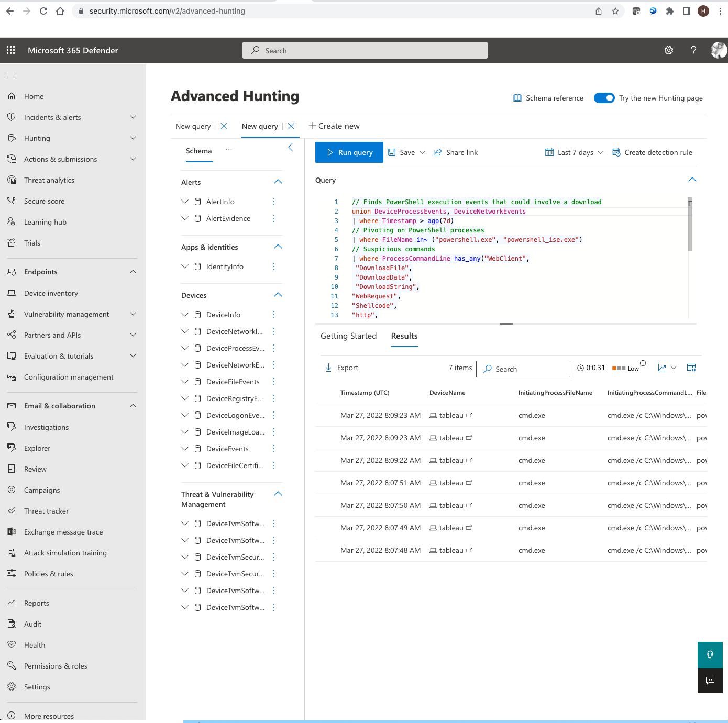
Task: Select the Share link icon
Action: coord(438,152)
